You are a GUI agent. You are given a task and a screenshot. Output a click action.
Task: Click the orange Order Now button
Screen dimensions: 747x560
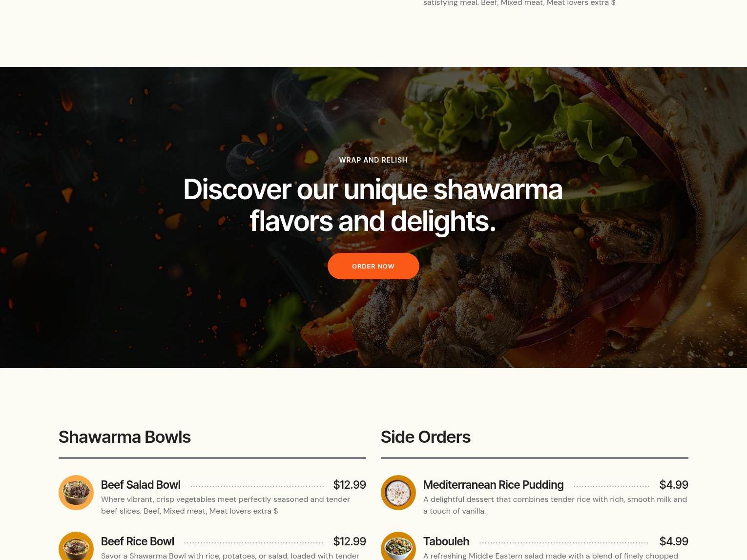[373, 266]
